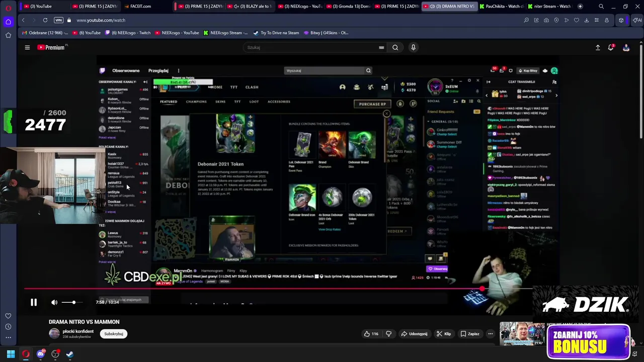Seek on the red video progress bar

[x=278, y=289]
